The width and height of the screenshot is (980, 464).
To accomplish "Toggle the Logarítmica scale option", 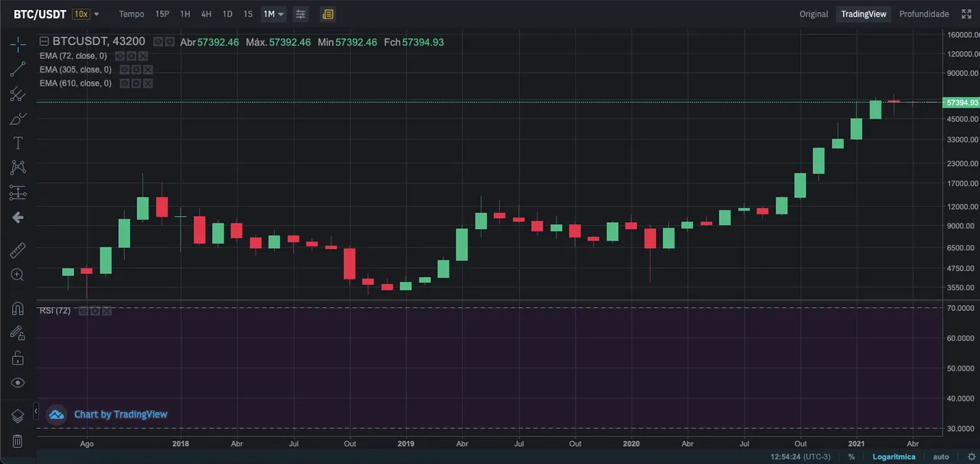I will pyautogui.click(x=894, y=456).
